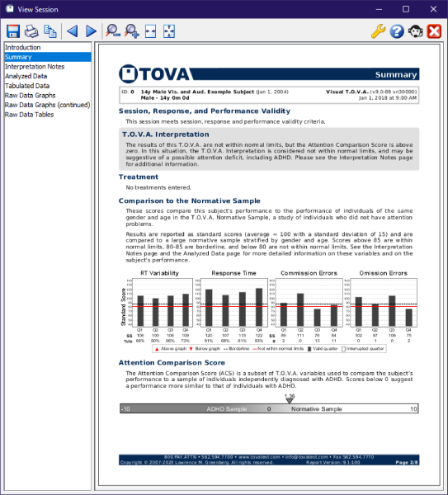448x495 pixels.
Task: Go to previous page with left arrow
Action: 73,31
